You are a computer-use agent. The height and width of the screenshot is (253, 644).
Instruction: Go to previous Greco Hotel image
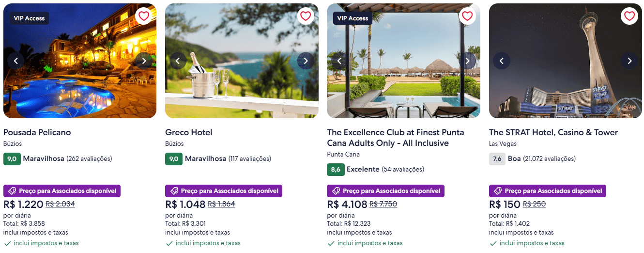pos(178,61)
